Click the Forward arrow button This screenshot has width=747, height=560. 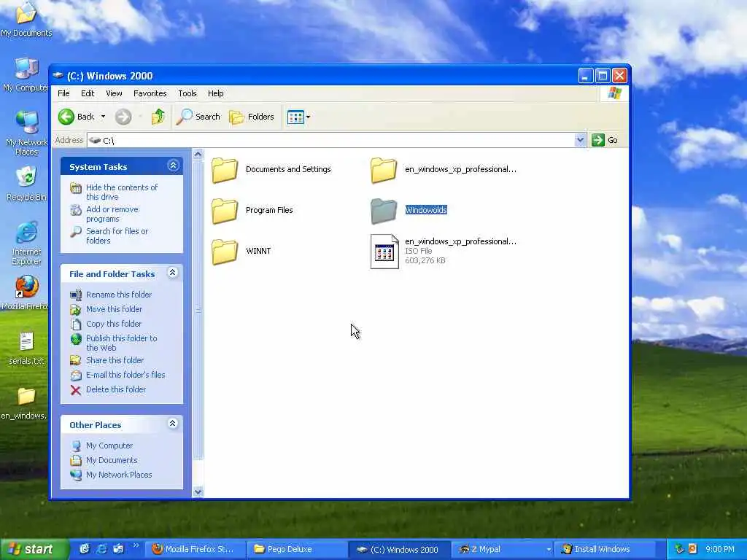(x=123, y=117)
